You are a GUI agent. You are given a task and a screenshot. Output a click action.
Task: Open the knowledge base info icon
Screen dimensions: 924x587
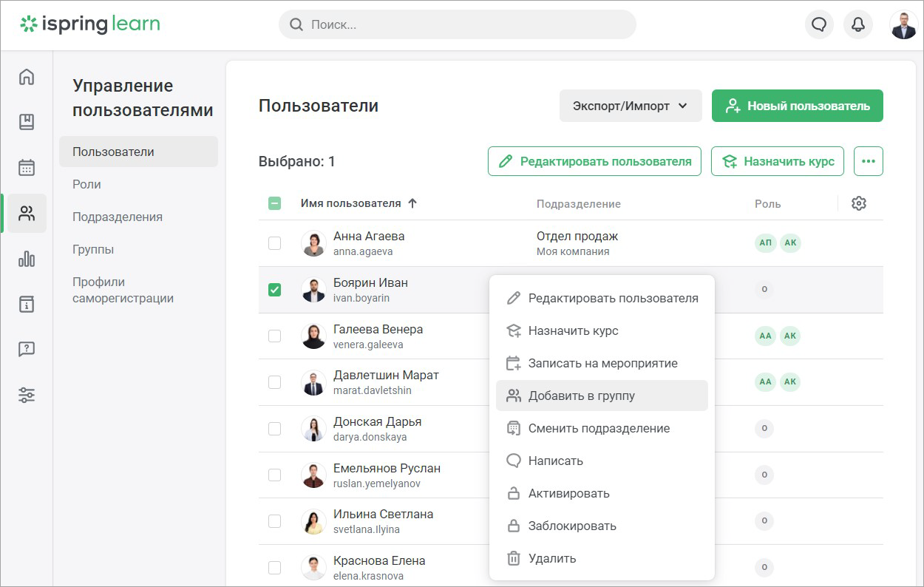coord(27,304)
